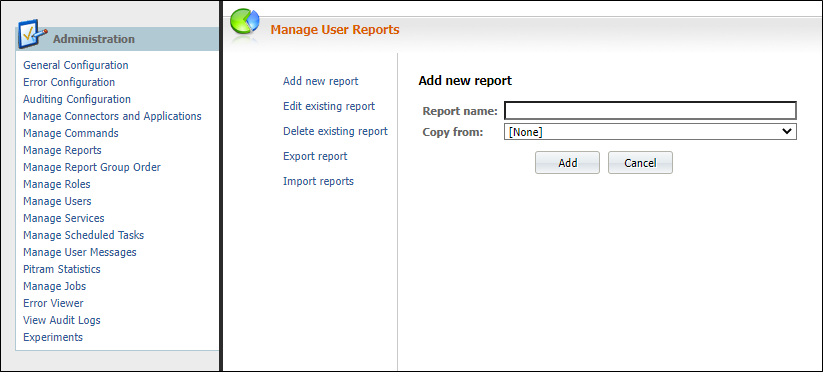Open Manage Users page
823x372 pixels.
(57, 201)
